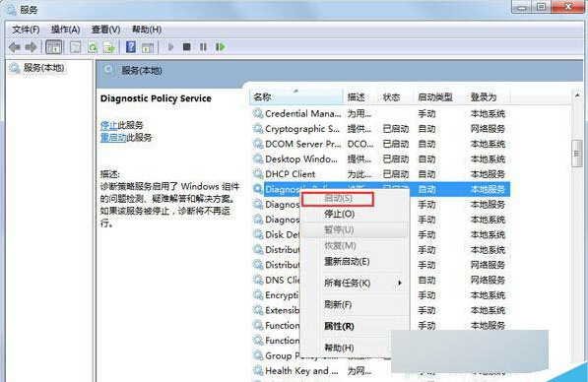Click the Pause service toolbar icon
588x382 pixels.
click(203, 47)
